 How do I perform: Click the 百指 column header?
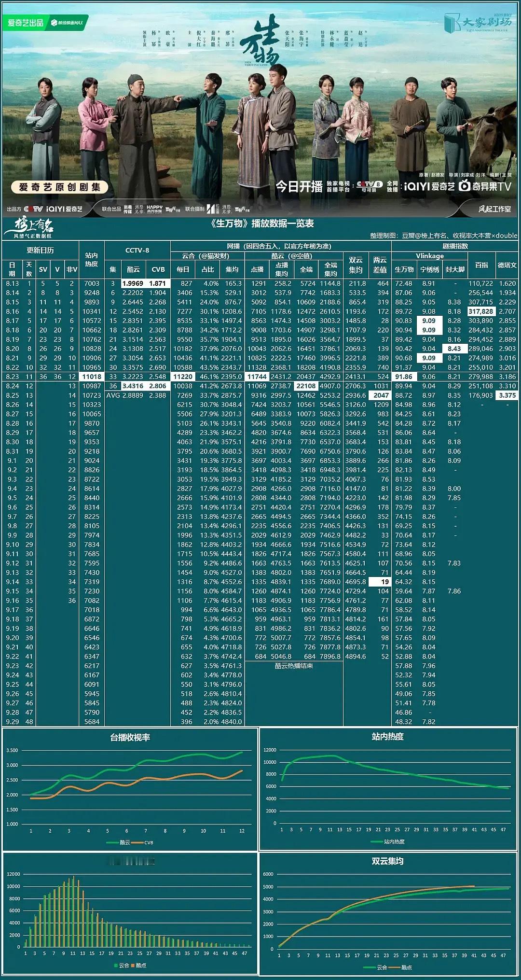(481, 265)
